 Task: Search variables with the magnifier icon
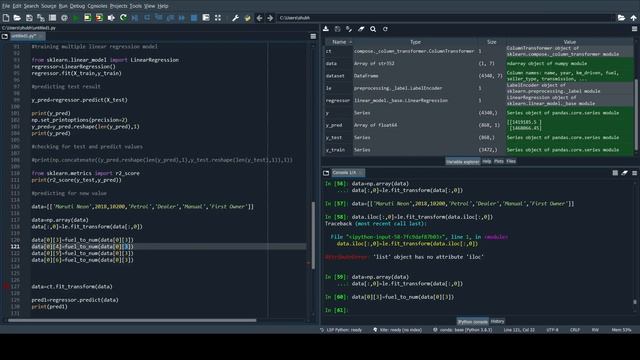click(373, 29)
